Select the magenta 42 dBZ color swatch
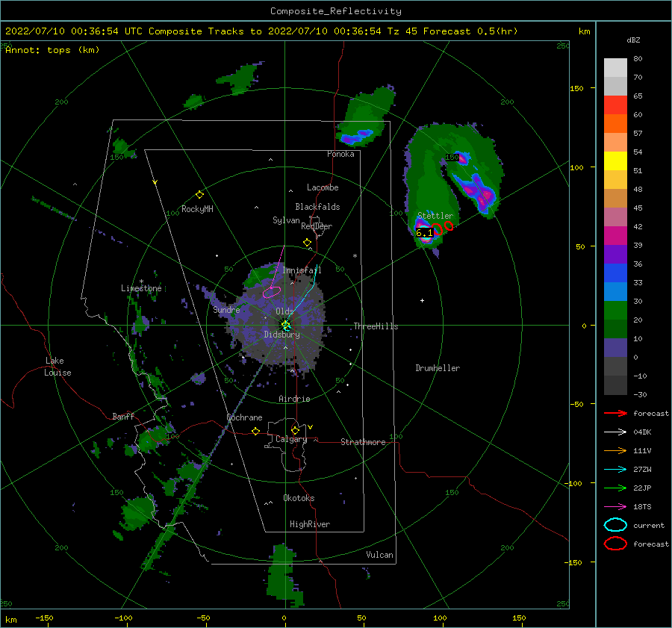Viewport: 672px width, 628px height. [x=615, y=235]
